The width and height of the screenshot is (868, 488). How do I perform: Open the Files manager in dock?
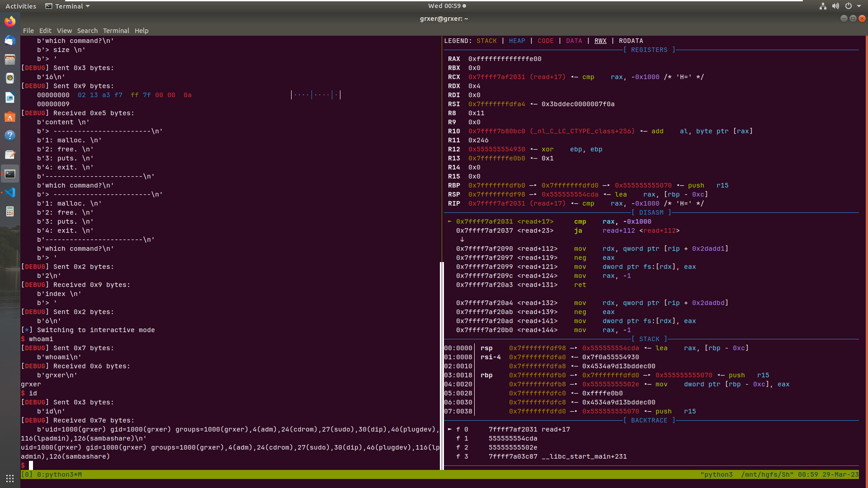[x=10, y=60]
